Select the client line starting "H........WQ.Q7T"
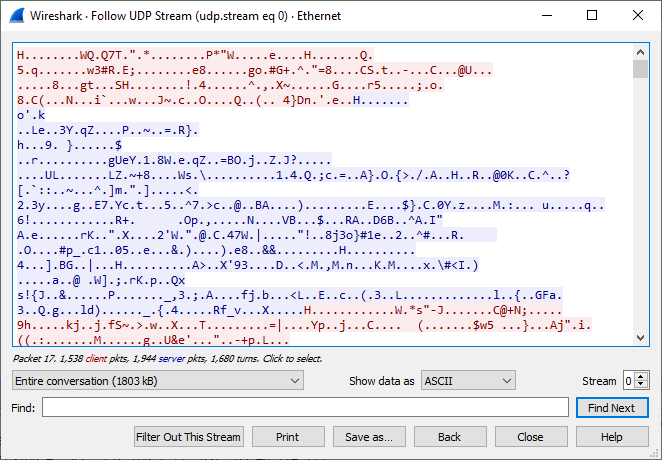The height and width of the screenshot is (460, 662). pos(195,55)
